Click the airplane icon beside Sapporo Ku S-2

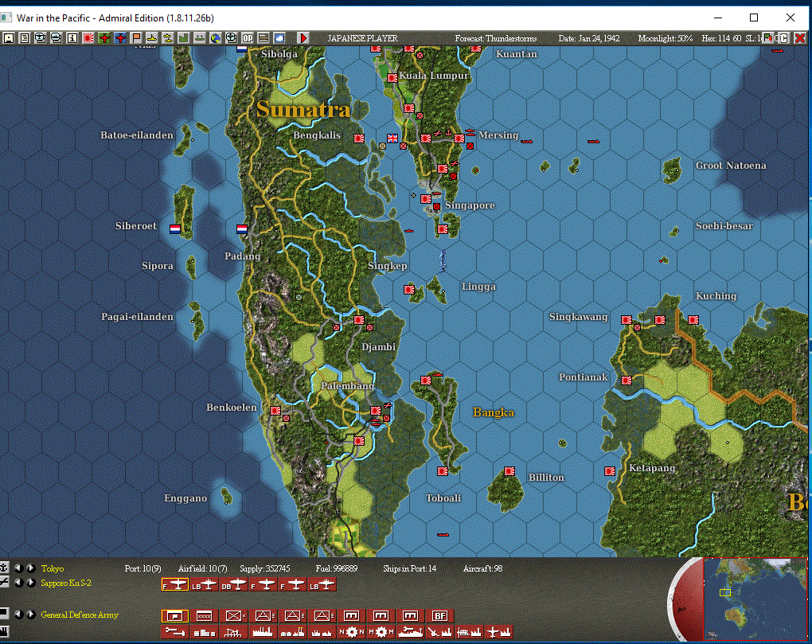tap(4, 583)
